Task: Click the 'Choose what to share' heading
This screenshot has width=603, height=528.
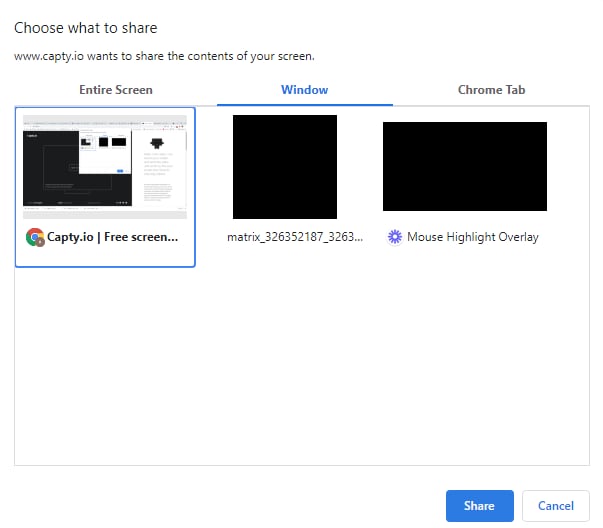Action: click(x=86, y=28)
